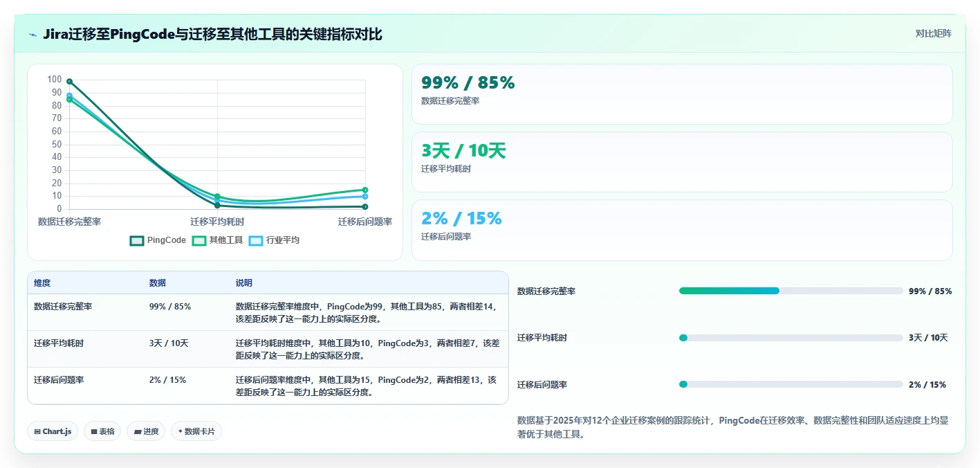Click progress value 99% / 85%
Image resolution: width=980 pixels, height=468 pixels.
click(x=930, y=291)
